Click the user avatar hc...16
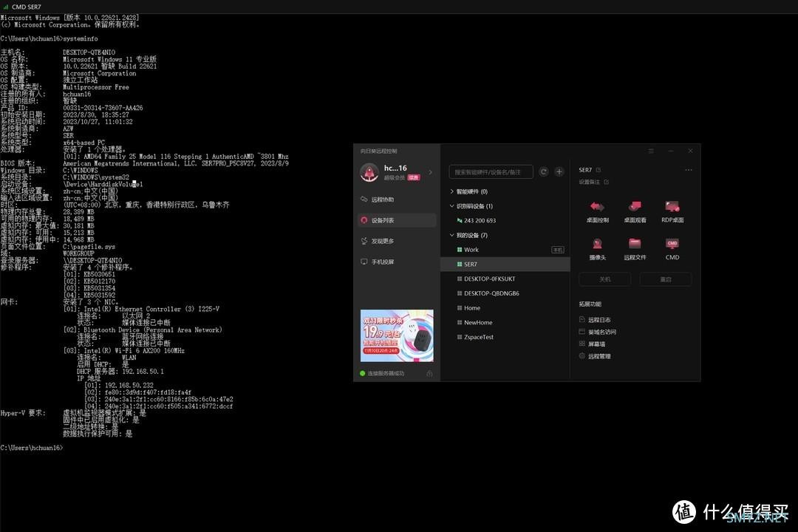Screen dimensions: 798x532 tap(369, 172)
